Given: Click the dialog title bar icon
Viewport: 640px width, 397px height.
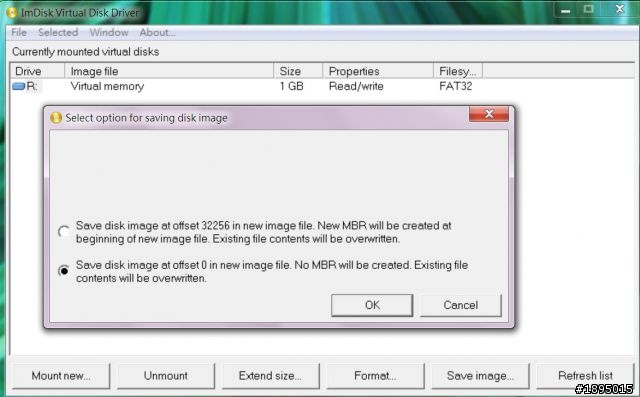Looking at the screenshot, I should pyautogui.click(x=56, y=118).
